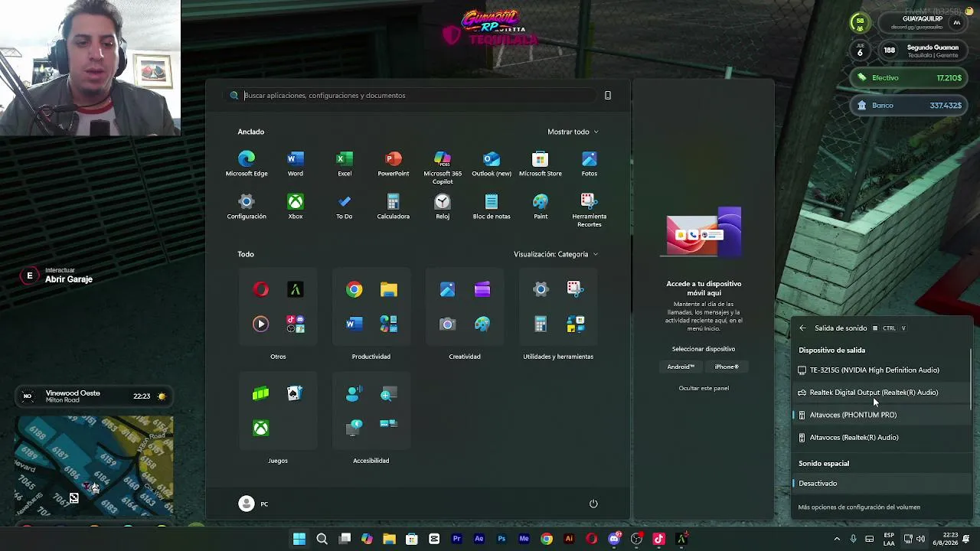Launch Bloc de notas

[x=492, y=207]
